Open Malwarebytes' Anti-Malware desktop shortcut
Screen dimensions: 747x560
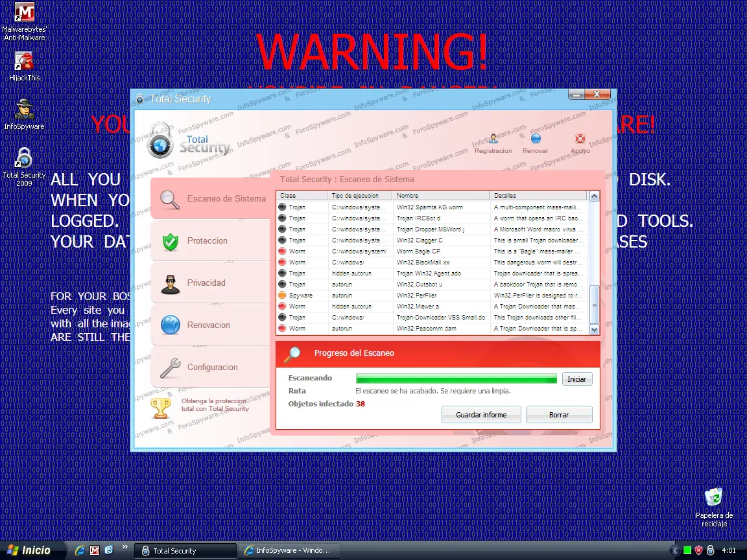click(x=24, y=21)
